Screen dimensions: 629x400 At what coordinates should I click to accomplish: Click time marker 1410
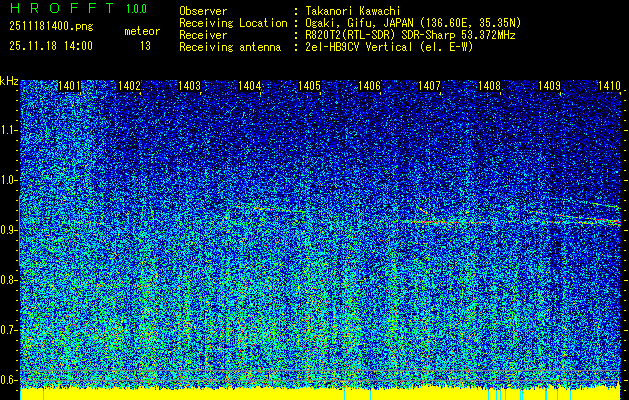pyautogui.click(x=609, y=86)
